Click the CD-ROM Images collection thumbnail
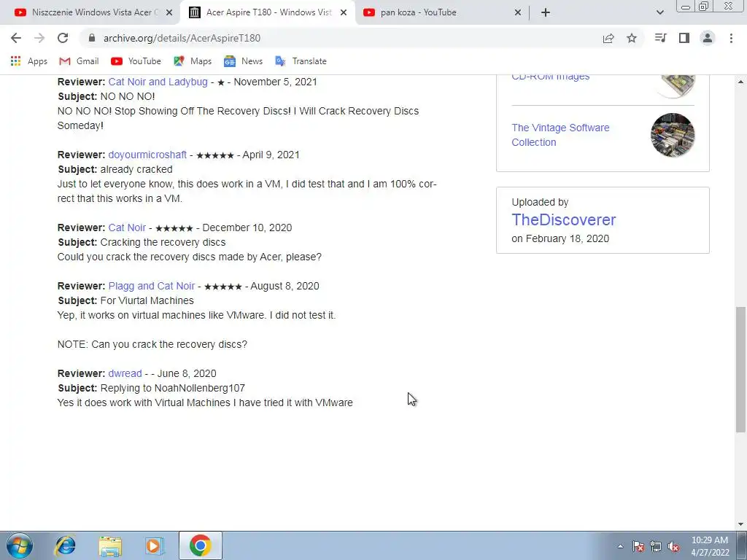 (x=676, y=86)
